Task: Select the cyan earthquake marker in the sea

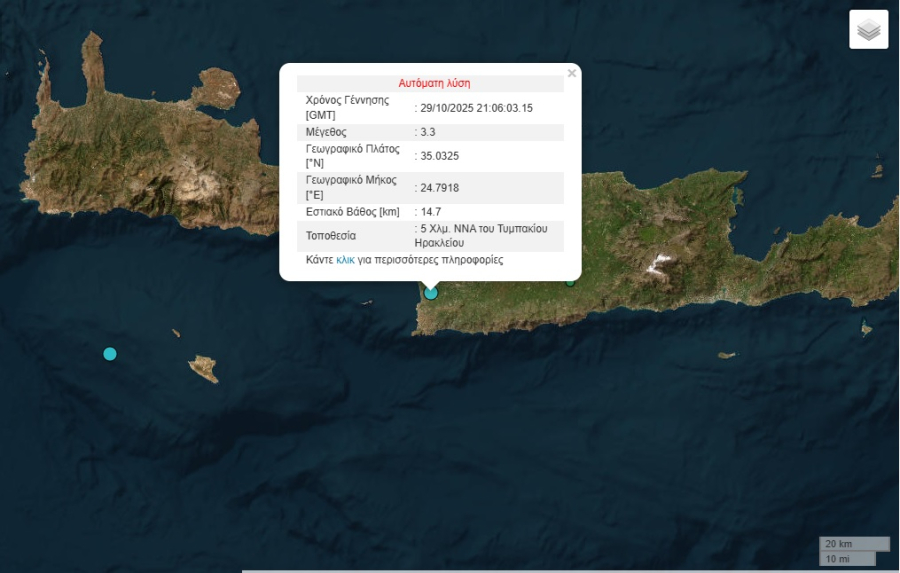Action: point(110,354)
